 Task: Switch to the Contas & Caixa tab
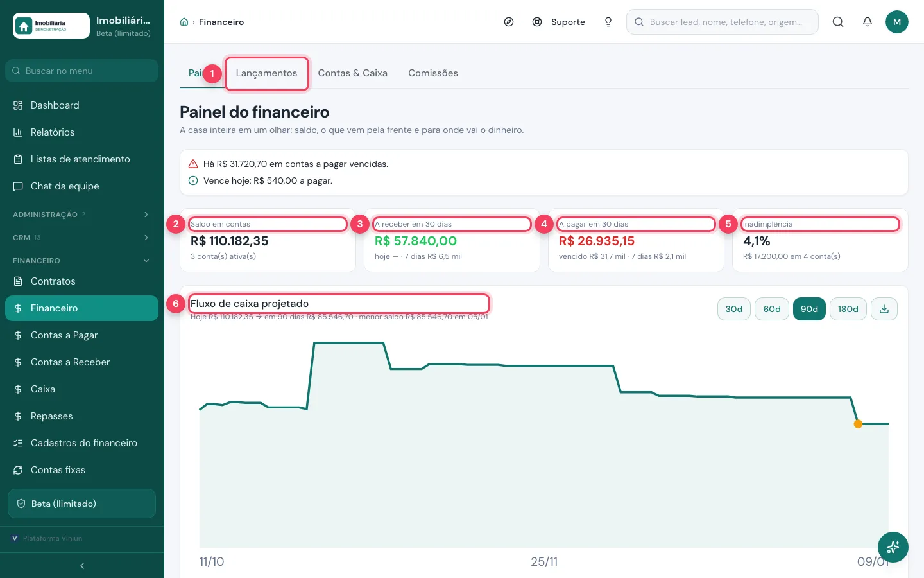click(353, 73)
